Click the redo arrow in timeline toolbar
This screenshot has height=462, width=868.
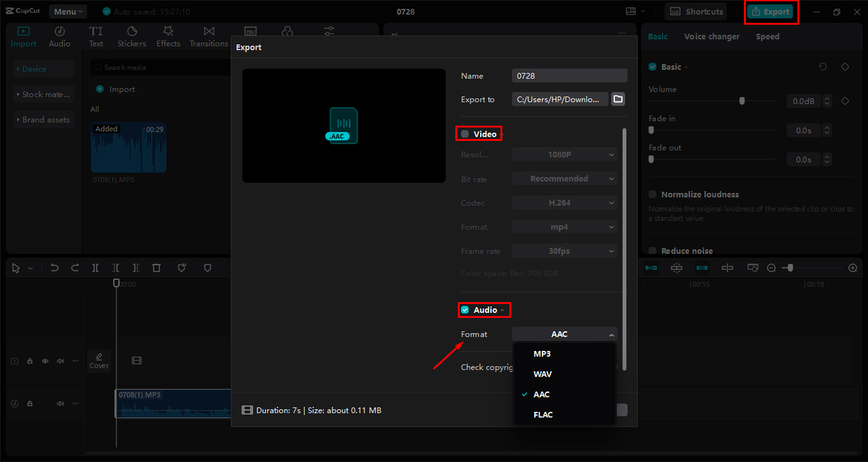coord(75,268)
